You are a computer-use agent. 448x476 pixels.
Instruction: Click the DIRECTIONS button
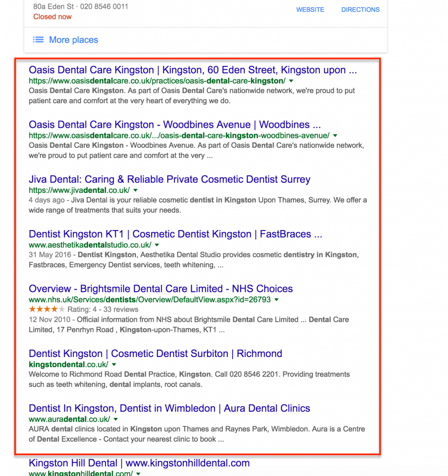tap(360, 10)
